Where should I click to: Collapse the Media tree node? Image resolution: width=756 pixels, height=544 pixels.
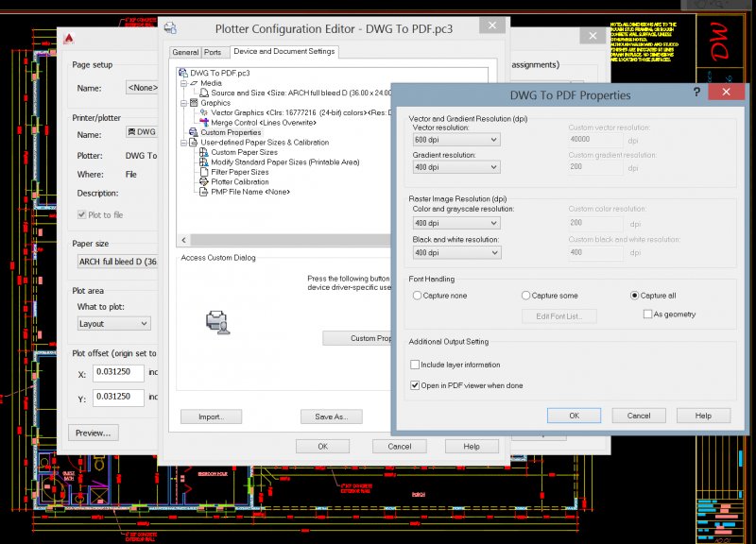click(183, 83)
